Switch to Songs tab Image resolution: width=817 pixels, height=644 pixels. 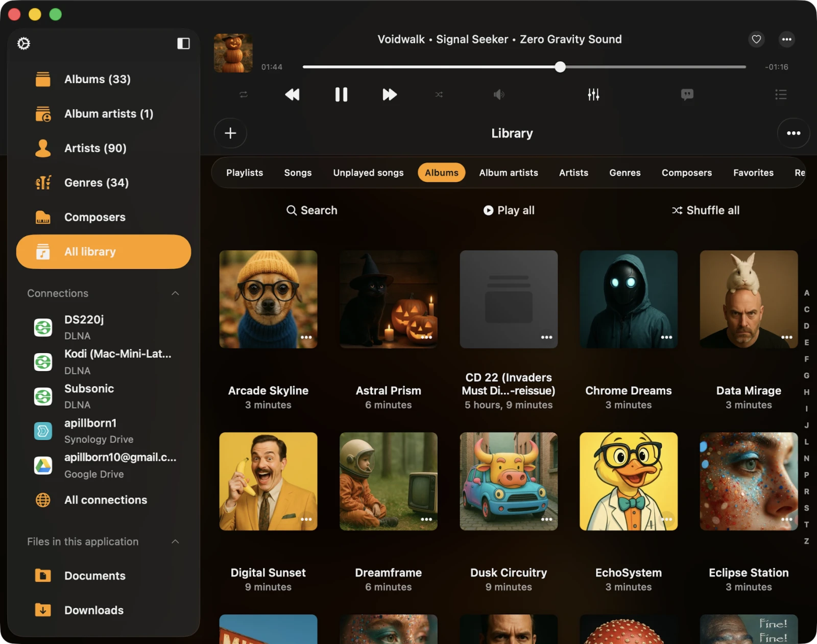click(298, 173)
